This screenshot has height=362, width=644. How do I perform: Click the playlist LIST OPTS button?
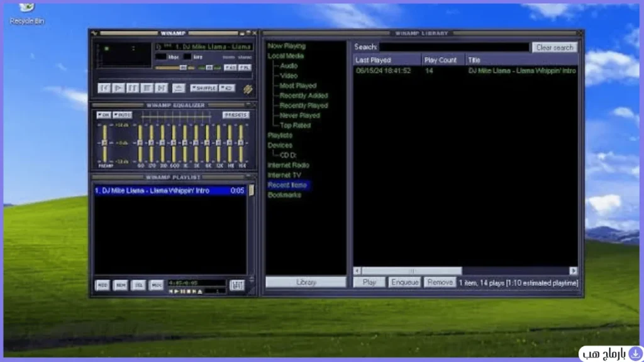coord(237,285)
